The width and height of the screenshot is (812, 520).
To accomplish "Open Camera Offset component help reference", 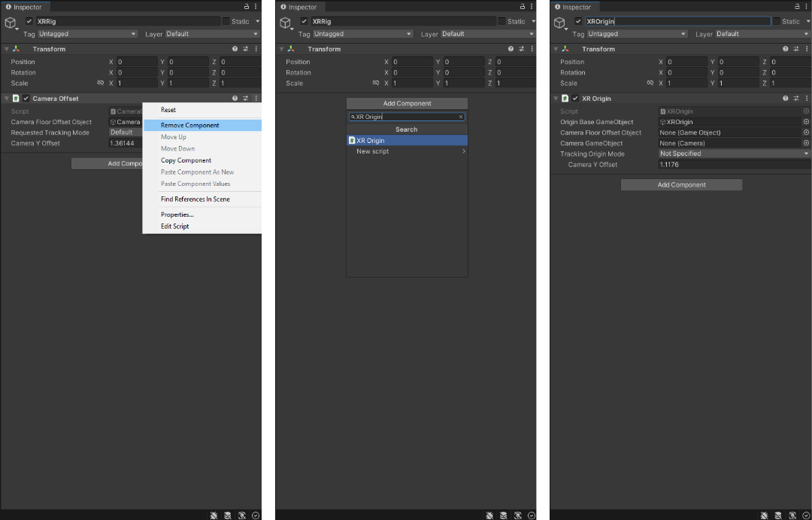I will (x=235, y=99).
